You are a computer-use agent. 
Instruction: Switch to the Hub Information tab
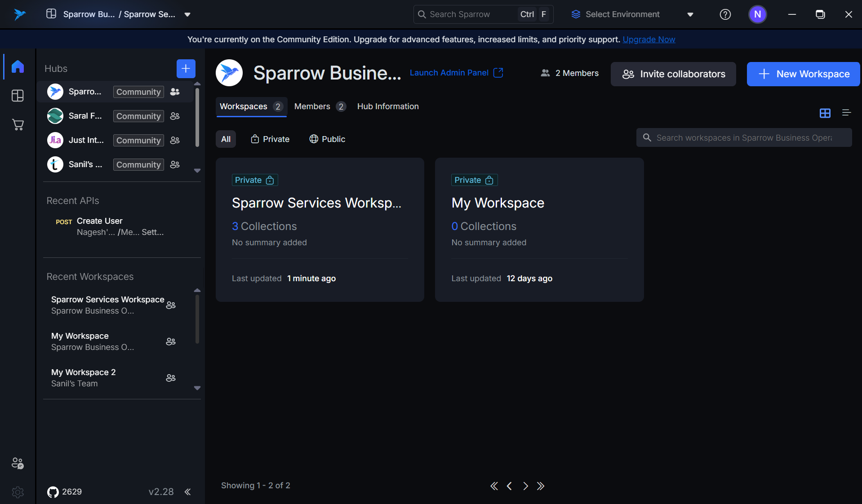[388, 106]
